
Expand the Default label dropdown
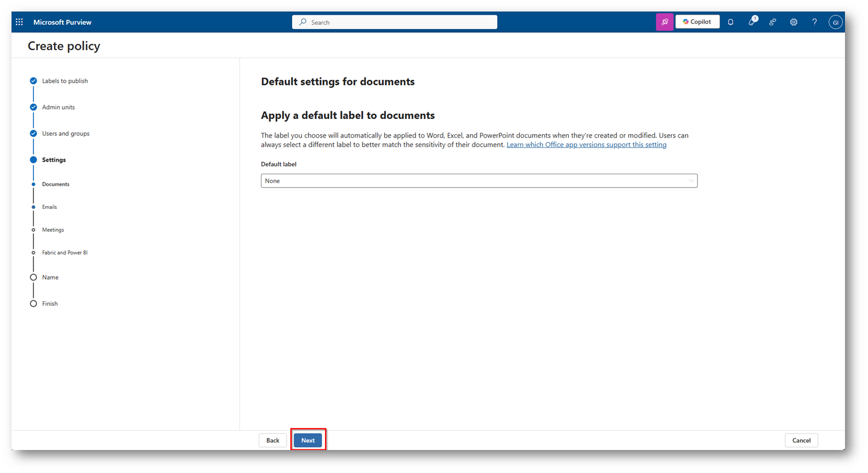(479, 181)
